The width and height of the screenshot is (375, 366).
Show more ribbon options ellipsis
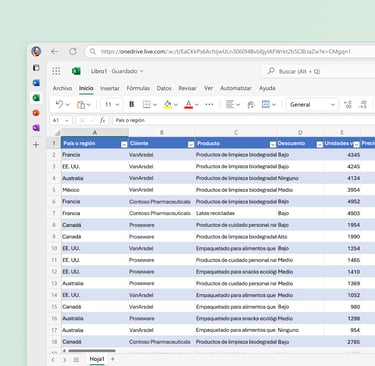pos(209,104)
